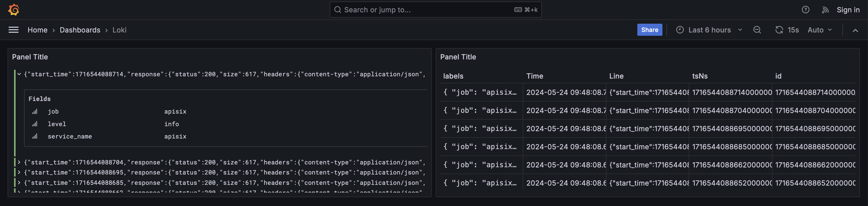Show stats for the job field
Screen dimensions: 868x206
click(x=35, y=112)
